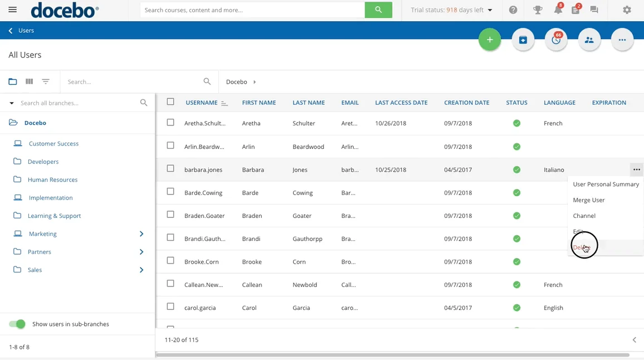The image size is (644, 360).
Task: Select the Brooke.Corn row checkbox
Action: pyautogui.click(x=170, y=261)
